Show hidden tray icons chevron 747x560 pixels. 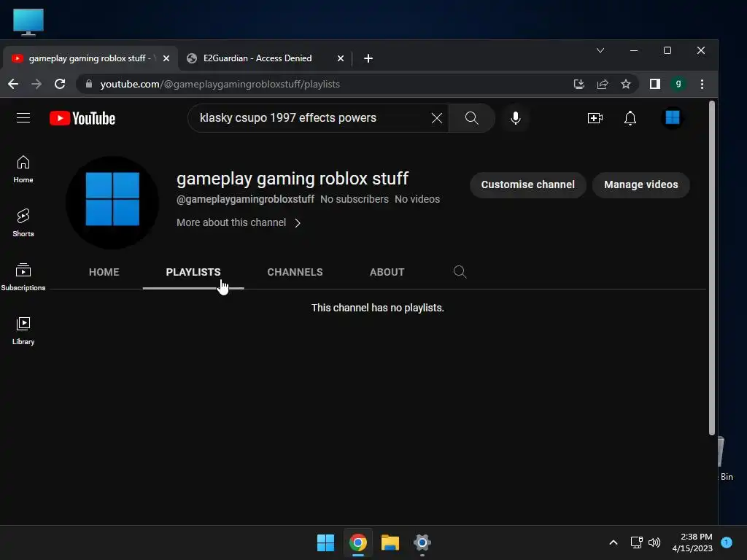613,542
